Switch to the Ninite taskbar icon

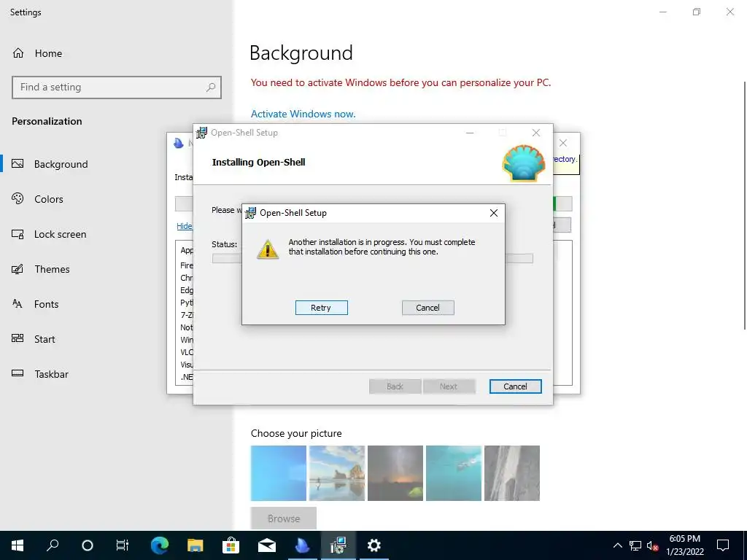(x=303, y=545)
